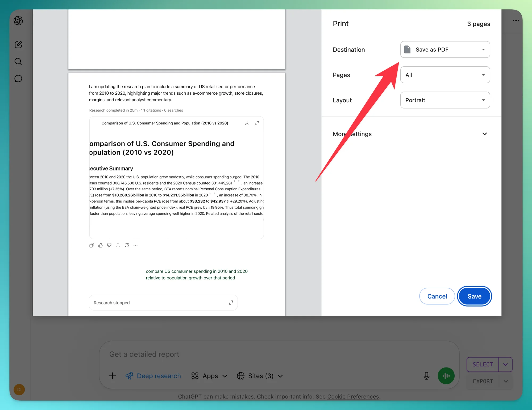Cancel the print dialog
This screenshot has height=410, width=532.
(x=437, y=296)
